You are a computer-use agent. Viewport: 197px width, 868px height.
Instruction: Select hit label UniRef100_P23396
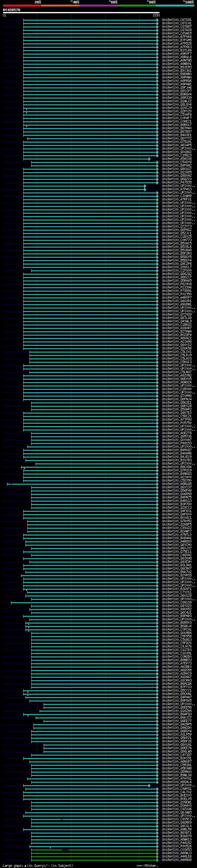pyautogui.click(x=177, y=287)
